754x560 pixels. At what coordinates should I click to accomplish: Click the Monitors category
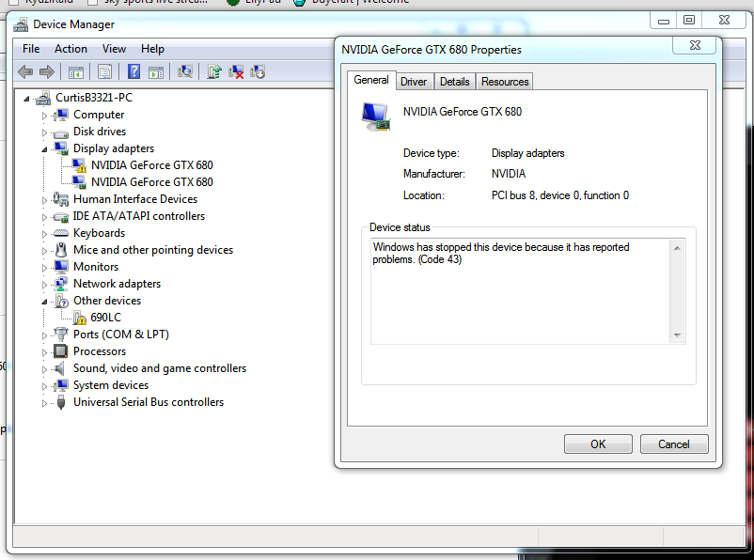click(96, 267)
